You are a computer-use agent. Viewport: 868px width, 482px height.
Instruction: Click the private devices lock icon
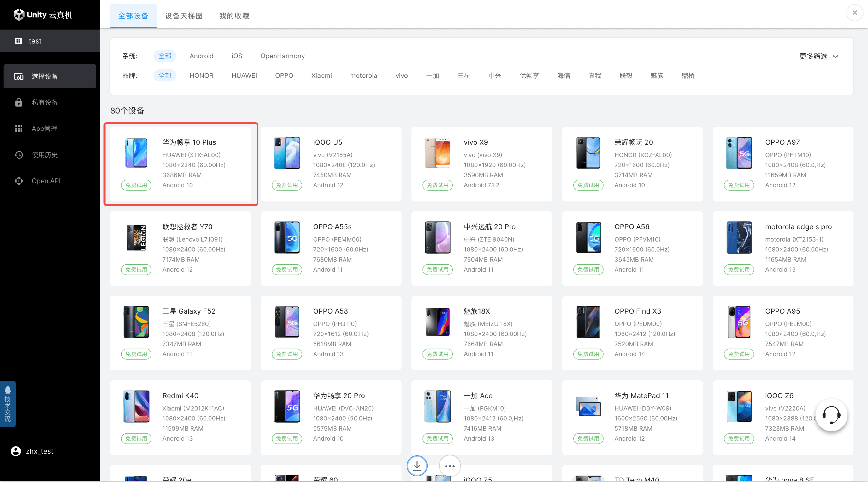[x=19, y=103]
